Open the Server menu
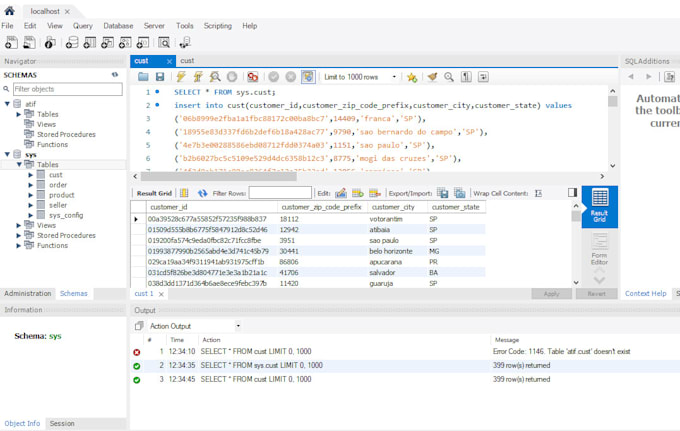 (154, 26)
